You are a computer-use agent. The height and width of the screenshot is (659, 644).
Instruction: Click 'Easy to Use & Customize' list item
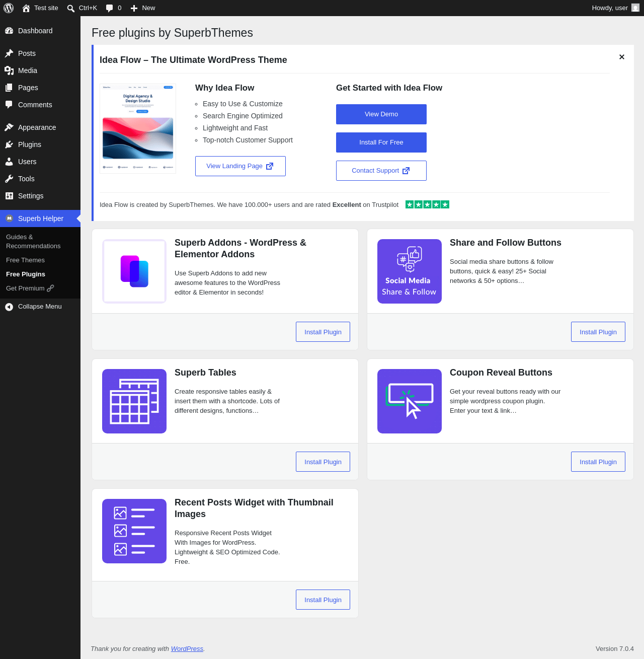[243, 104]
